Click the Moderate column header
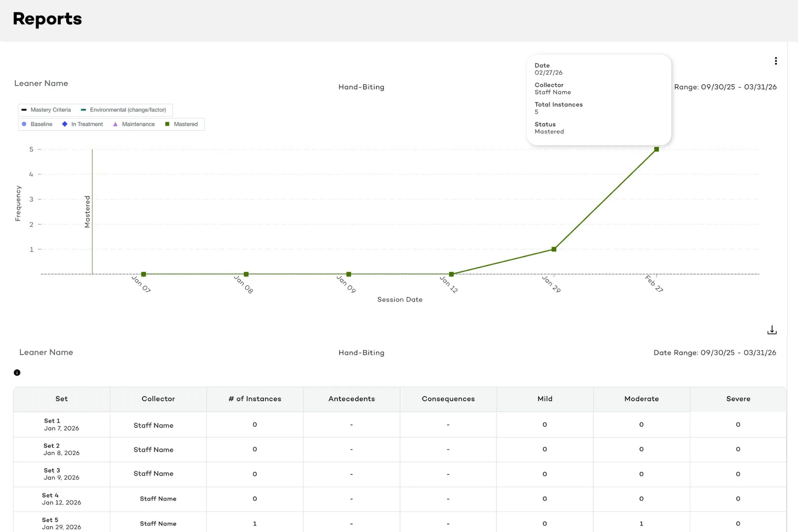Screen dimensions: 798x532 pos(642,399)
